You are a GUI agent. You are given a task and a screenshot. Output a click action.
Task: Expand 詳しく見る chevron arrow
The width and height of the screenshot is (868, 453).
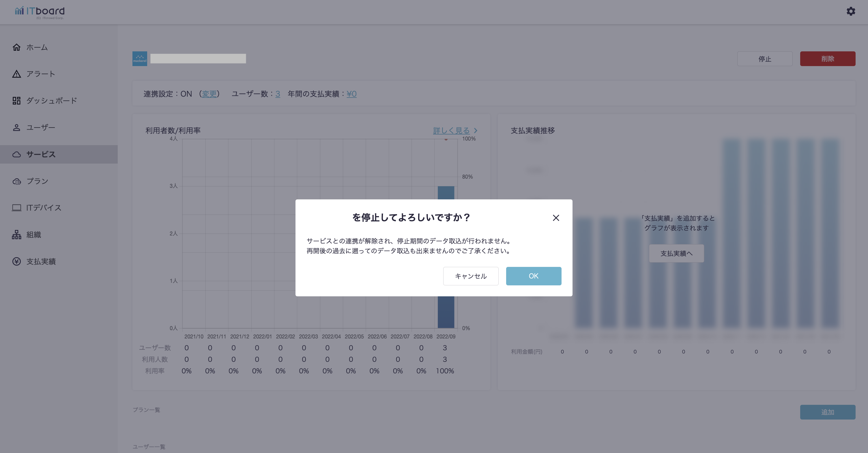pyautogui.click(x=476, y=131)
